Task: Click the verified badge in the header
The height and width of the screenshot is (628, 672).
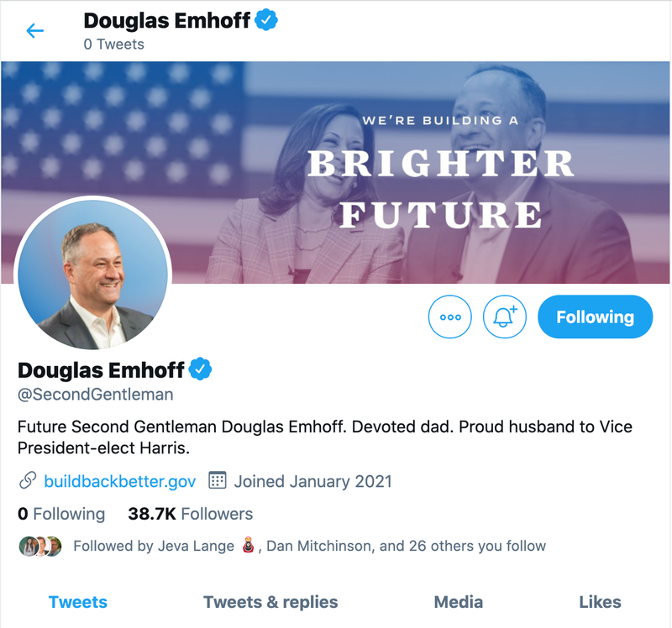Action: 267,20
